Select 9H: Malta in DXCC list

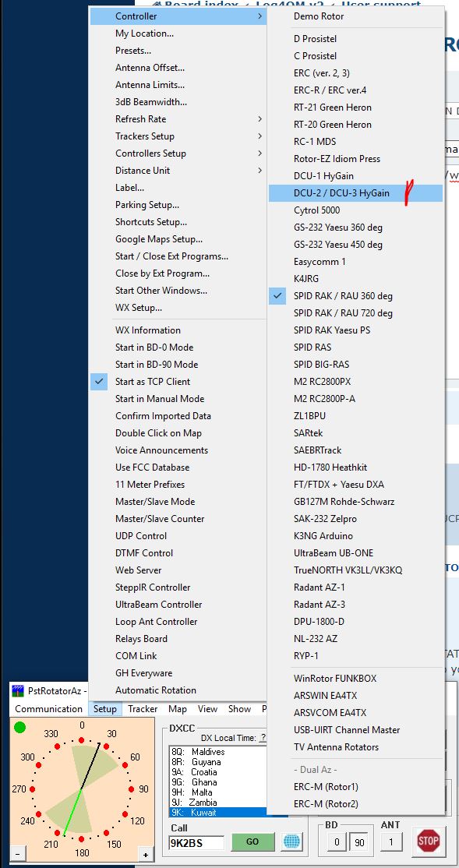[x=217, y=792]
